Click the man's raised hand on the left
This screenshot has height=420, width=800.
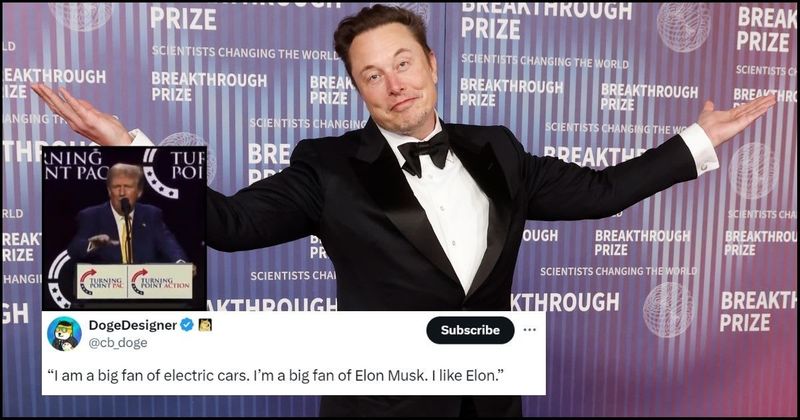click(x=82, y=115)
